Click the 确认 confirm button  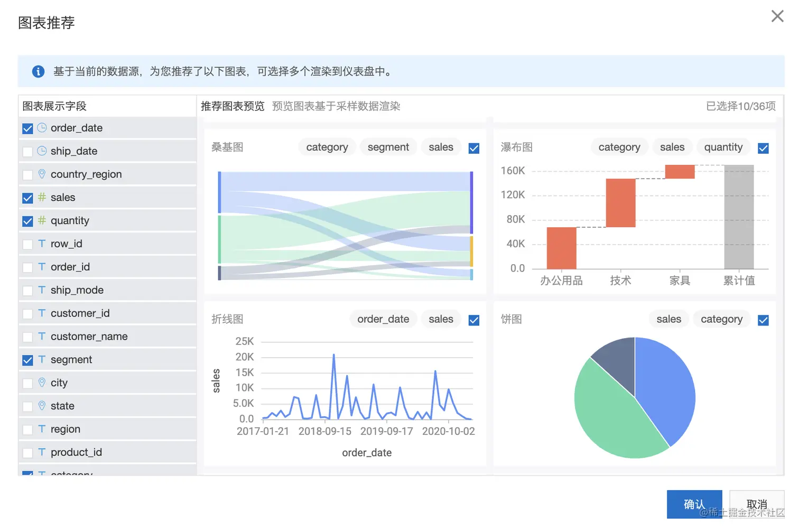(x=694, y=504)
